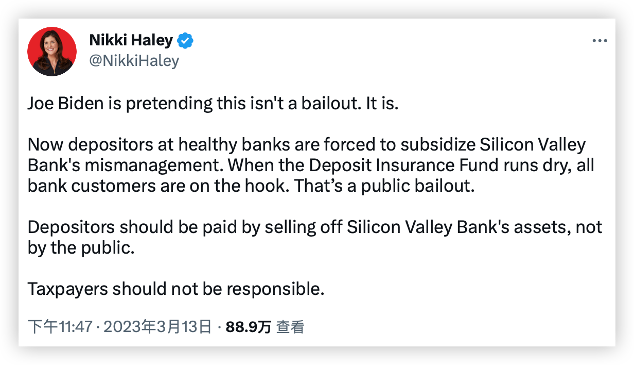Click the line Depositors should be paid by selling

pos(315,227)
